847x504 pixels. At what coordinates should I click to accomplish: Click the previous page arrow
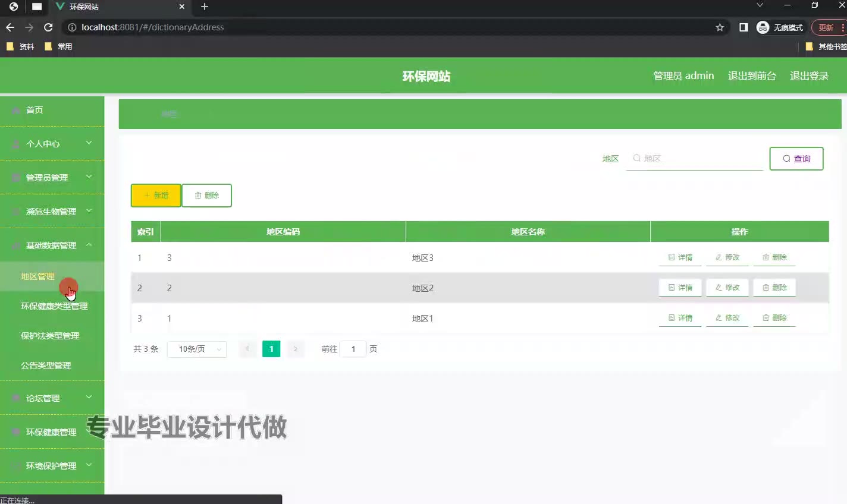(x=247, y=349)
